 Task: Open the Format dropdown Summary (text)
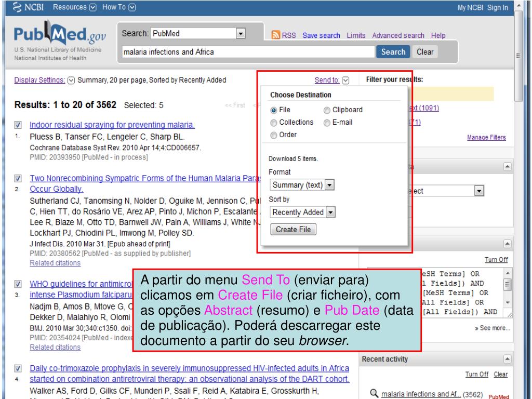[x=302, y=185]
